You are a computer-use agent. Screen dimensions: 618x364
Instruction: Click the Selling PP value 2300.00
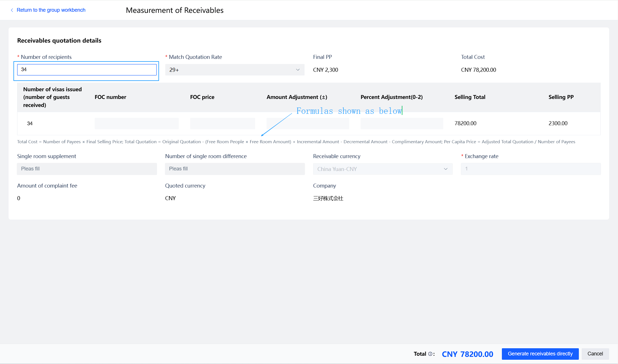(x=558, y=123)
